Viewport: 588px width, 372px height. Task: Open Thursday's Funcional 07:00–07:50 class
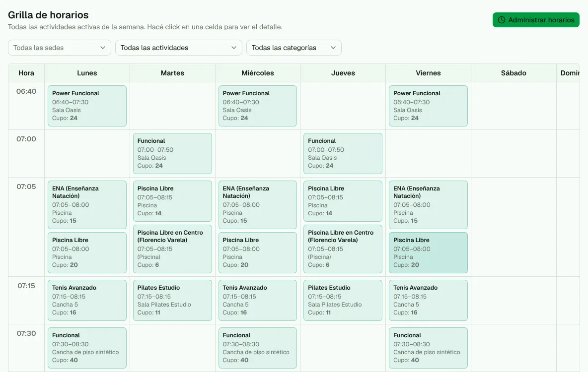tap(343, 154)
